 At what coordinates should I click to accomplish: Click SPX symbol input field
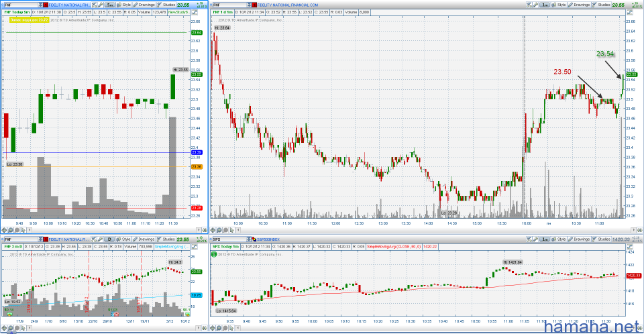click(x=229, y=239)
